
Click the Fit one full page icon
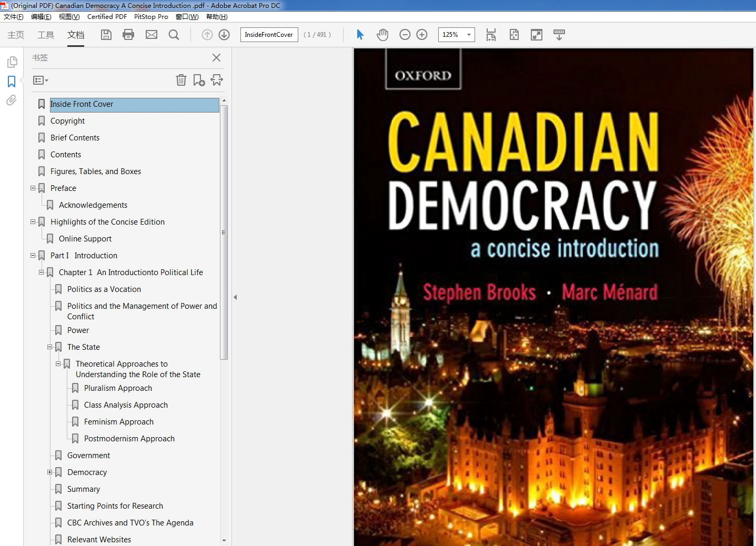click(x=514, y=35)
